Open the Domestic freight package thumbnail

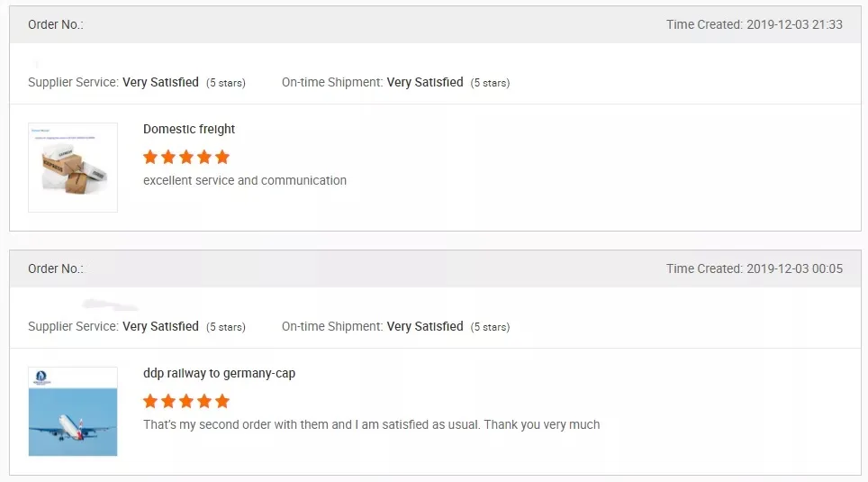(x=73, y=168)
